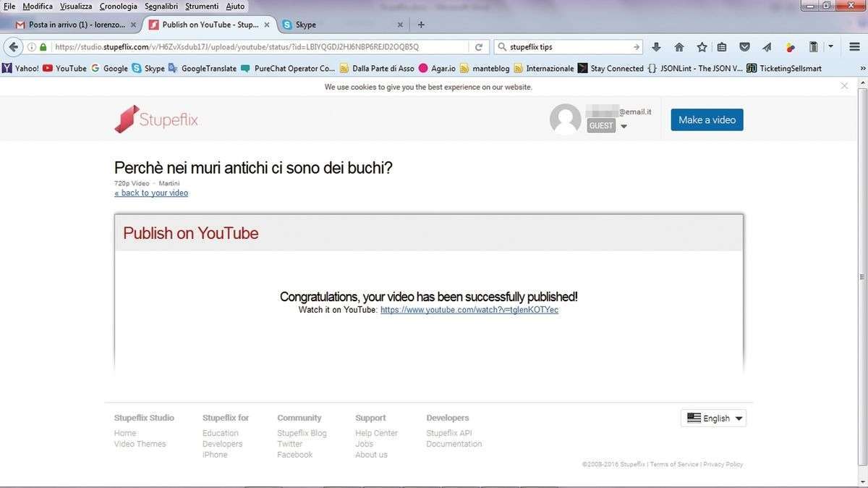Show site information via the info icon

[32, 47]
